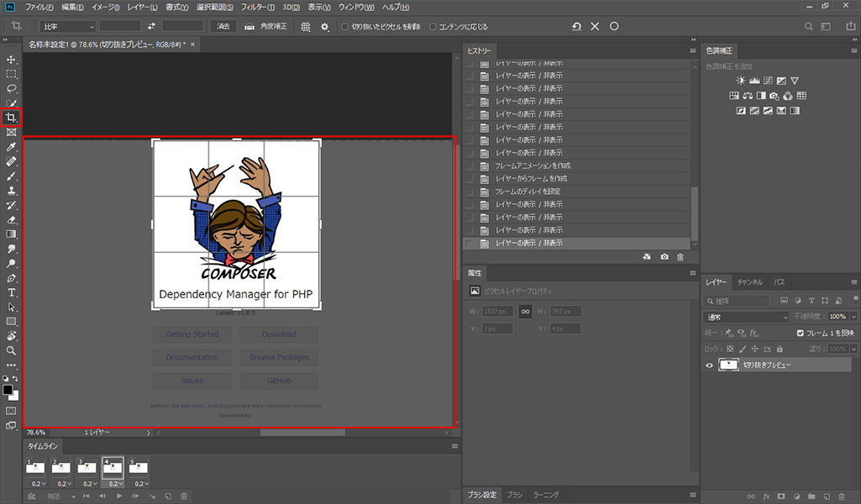Toggle 切り抜いたピクセルを削除 checkbox
The height and width of the screenshot is (504, 861).
[345, 26]
